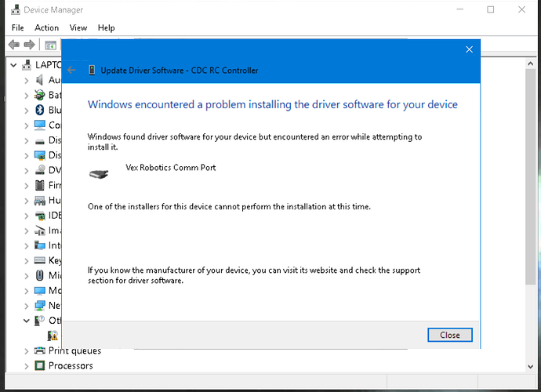
Task: Expand the Batteries category chevron
Action: (27, 96)
